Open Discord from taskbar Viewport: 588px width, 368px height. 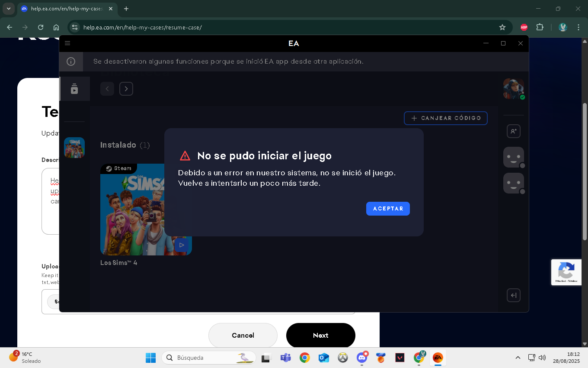(x=362, y=358)
